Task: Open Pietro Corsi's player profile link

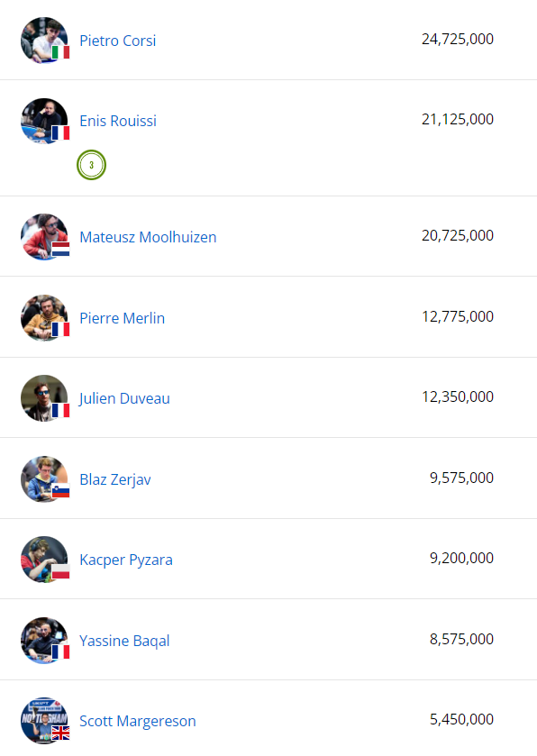Action: point(118,41)
